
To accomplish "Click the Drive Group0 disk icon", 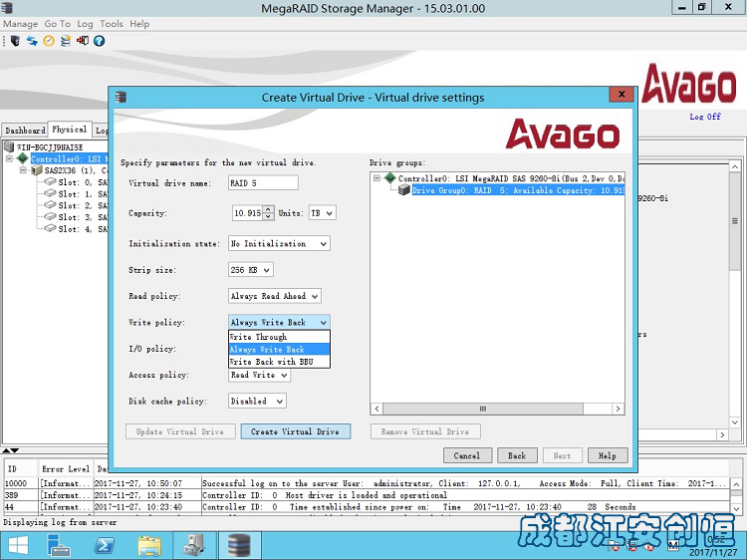I will 404,189.
